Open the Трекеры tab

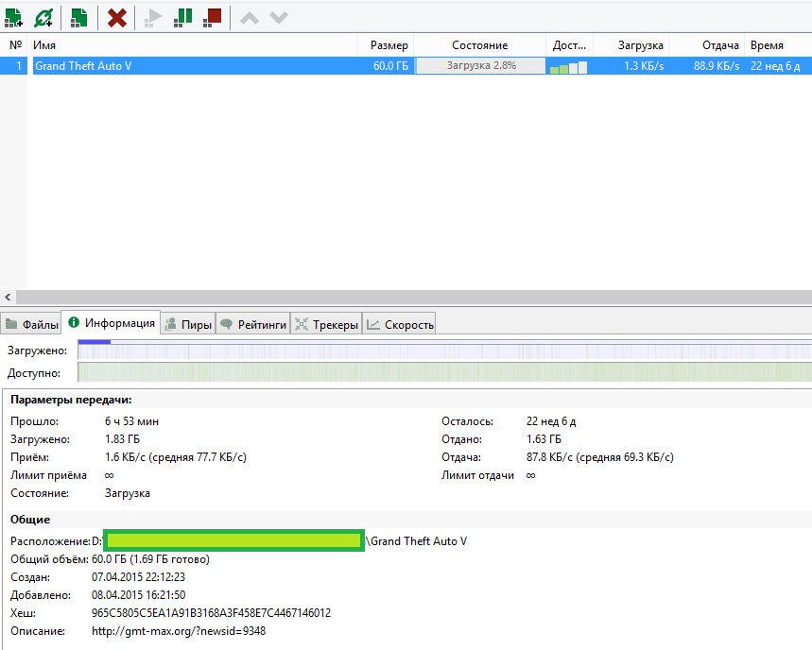pos(326,324)
